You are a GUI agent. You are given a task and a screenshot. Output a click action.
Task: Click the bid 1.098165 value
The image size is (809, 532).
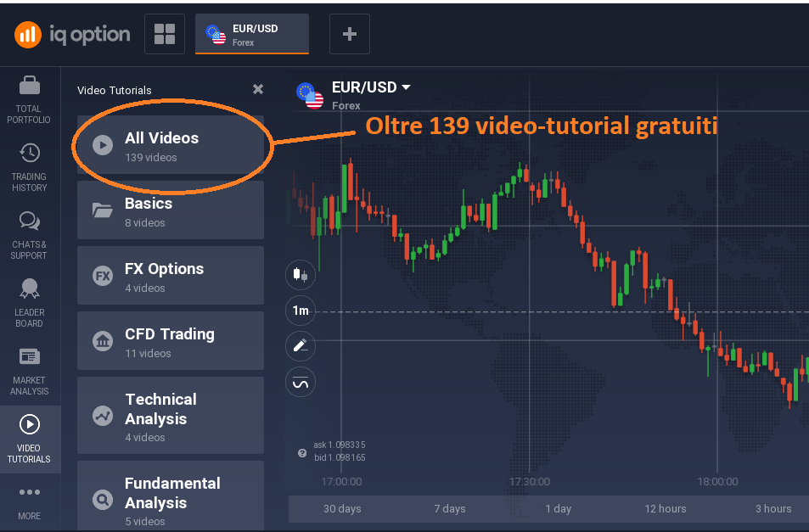click(340, 458)
